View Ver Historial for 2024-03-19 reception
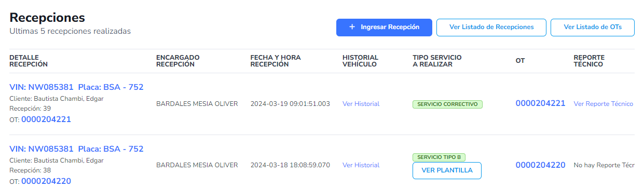Image resolution: width=644 pixels, height=187 pixels. (361, 104)
